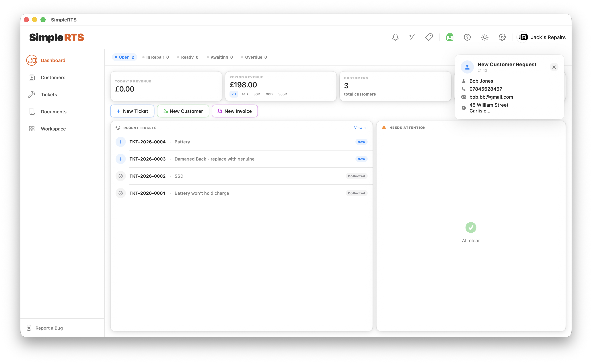
Task: Open the green customer request card icon
Action: coord(449,37)
